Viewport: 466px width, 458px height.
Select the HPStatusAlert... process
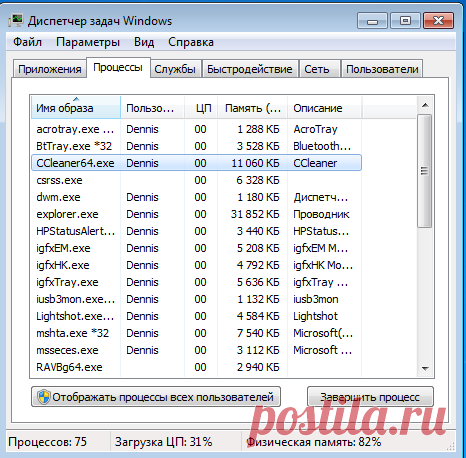196,231
